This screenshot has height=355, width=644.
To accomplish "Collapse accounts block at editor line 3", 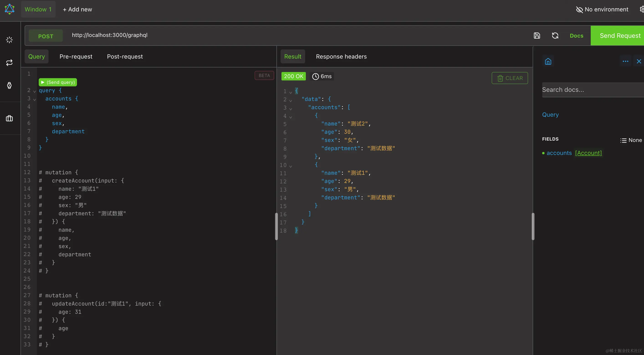I will 35,100.
